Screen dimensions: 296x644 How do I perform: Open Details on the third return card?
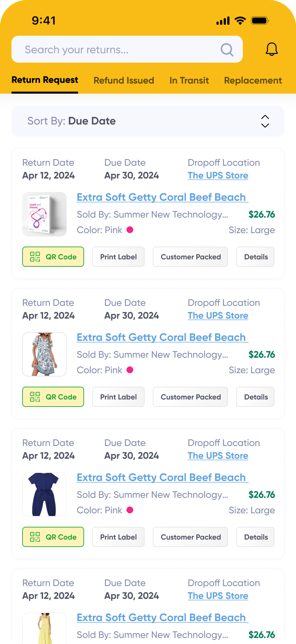pyautogui.click(x=255, y=537)
